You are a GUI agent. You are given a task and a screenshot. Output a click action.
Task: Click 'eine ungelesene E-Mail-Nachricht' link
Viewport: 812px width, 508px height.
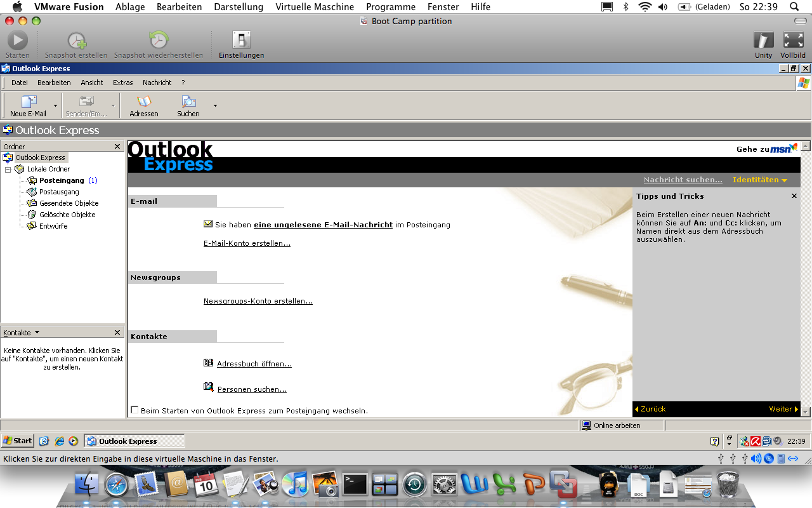(323, 225)
